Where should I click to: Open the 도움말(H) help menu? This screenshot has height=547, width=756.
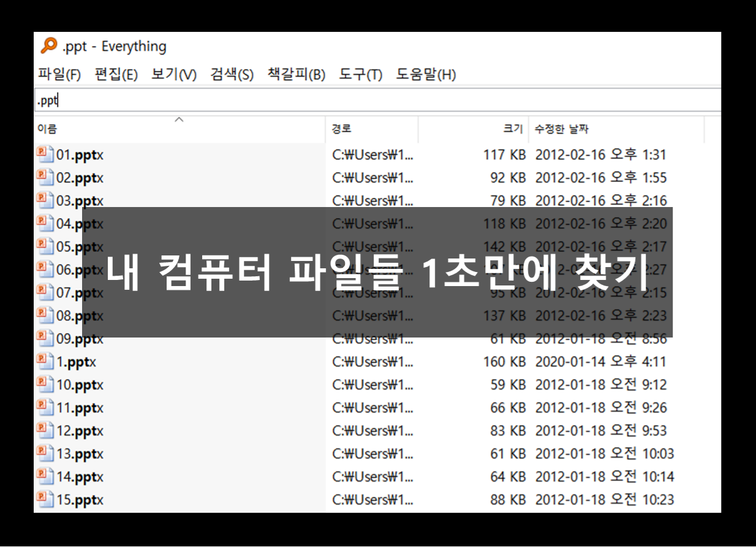point(426,75)
